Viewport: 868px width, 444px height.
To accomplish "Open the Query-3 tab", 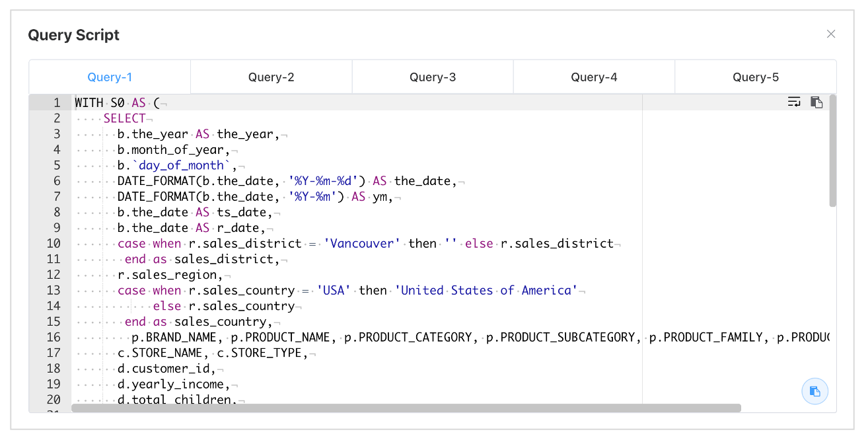I will (x=433, y=77).
